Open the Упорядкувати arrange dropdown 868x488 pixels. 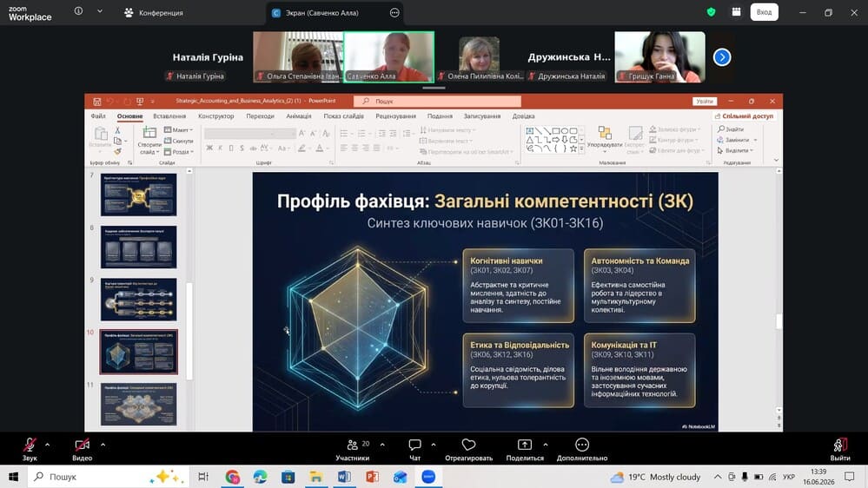605,138
